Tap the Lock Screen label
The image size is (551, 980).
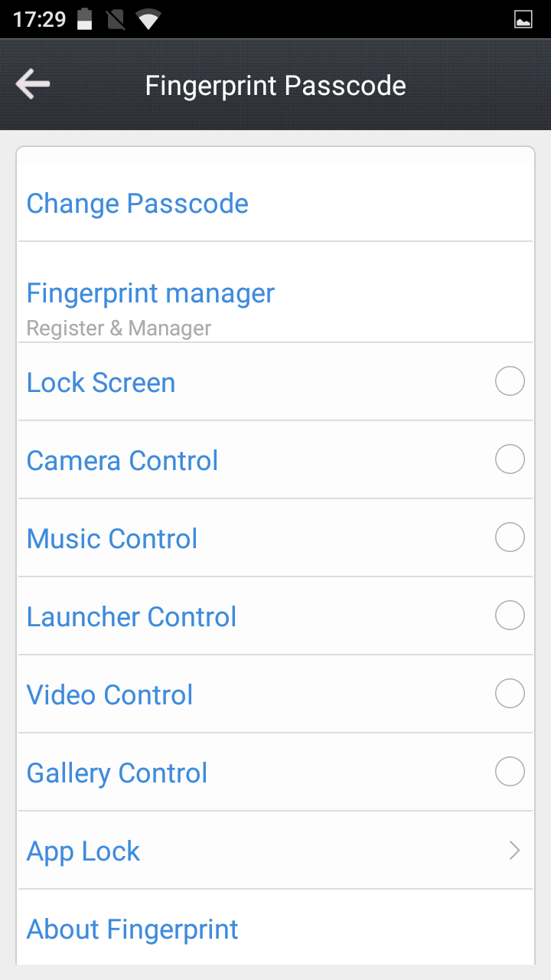click(x=101, y=383)
